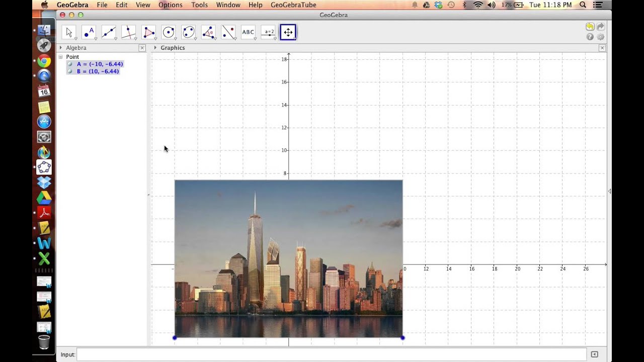This screenshot has width=644, height=362.
Task: Select the Circle with Center tool
Action: click(x=169, y=32)
